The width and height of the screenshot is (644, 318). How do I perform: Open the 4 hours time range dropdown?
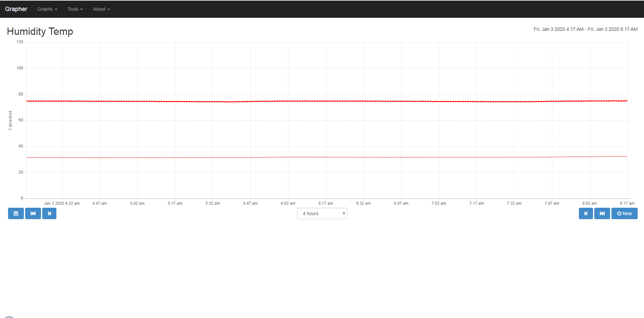322,213
